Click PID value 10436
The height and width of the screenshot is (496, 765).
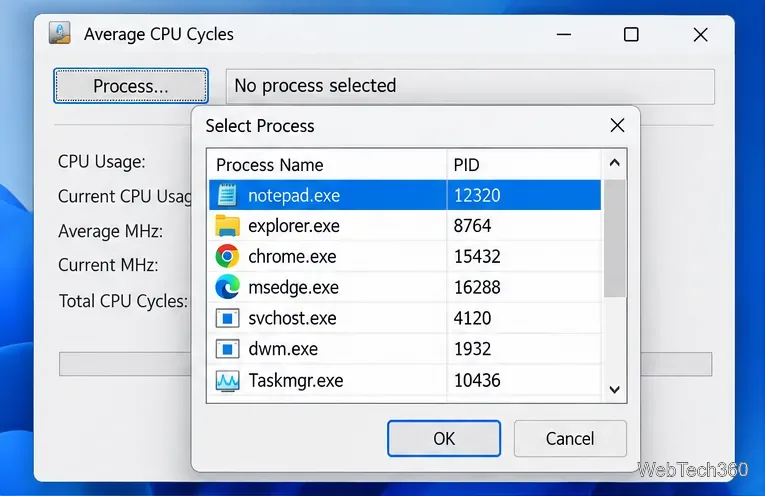pos(477,380)
